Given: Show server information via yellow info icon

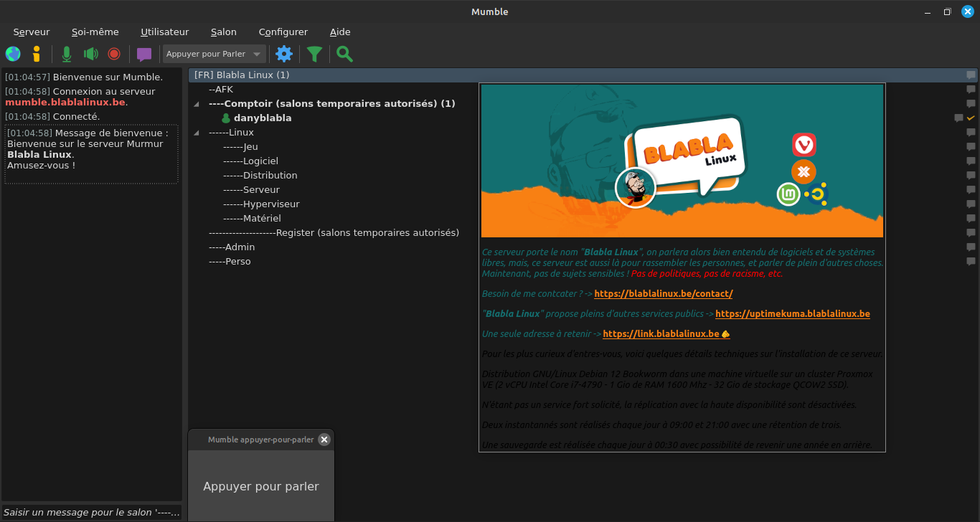Looking at the screenshot, I should tap(37, 54).
